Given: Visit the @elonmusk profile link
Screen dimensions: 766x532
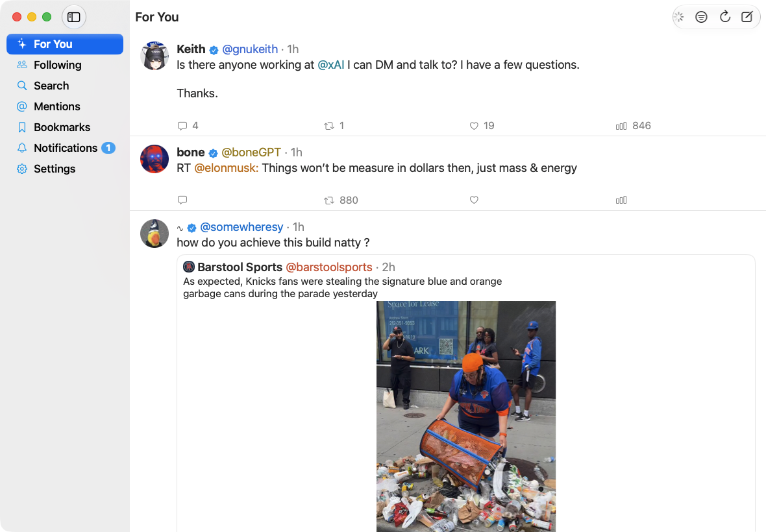Looking at the screenshot, I should click(x=226, y=168).
